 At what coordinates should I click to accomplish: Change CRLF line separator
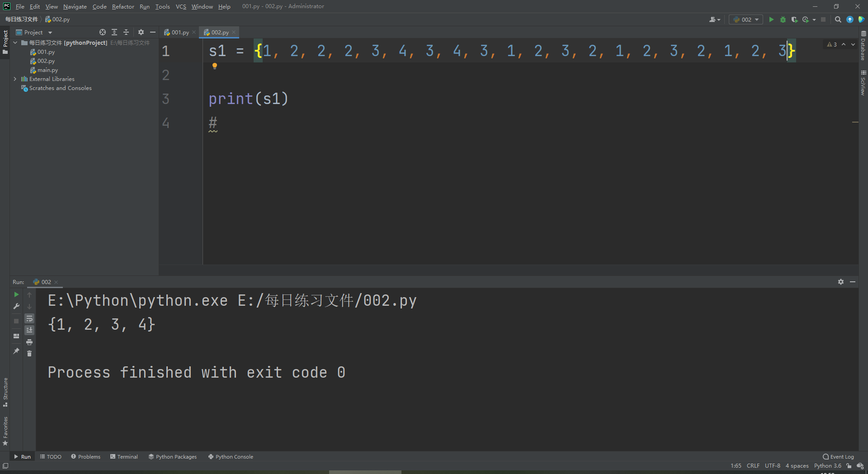point(753,466)
